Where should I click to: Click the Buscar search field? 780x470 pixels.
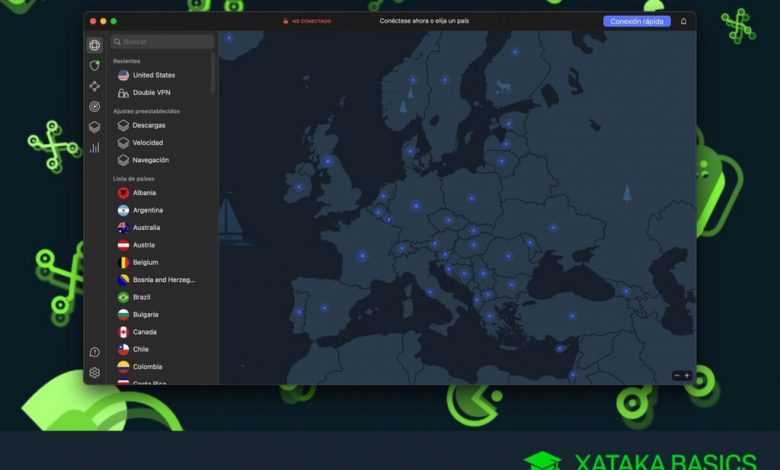point(163,42)
